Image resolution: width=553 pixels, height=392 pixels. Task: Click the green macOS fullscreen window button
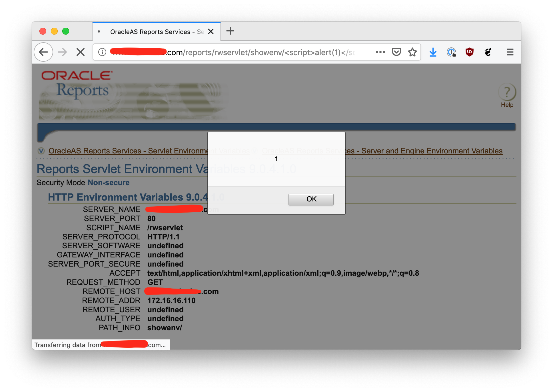click(x=66, y=31)
